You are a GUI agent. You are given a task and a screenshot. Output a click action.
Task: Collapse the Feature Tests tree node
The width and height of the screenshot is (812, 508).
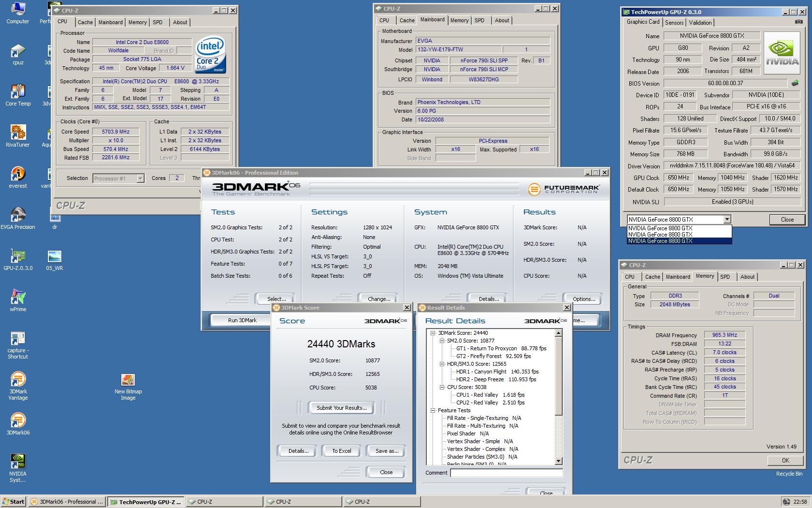tap(433, 410)
